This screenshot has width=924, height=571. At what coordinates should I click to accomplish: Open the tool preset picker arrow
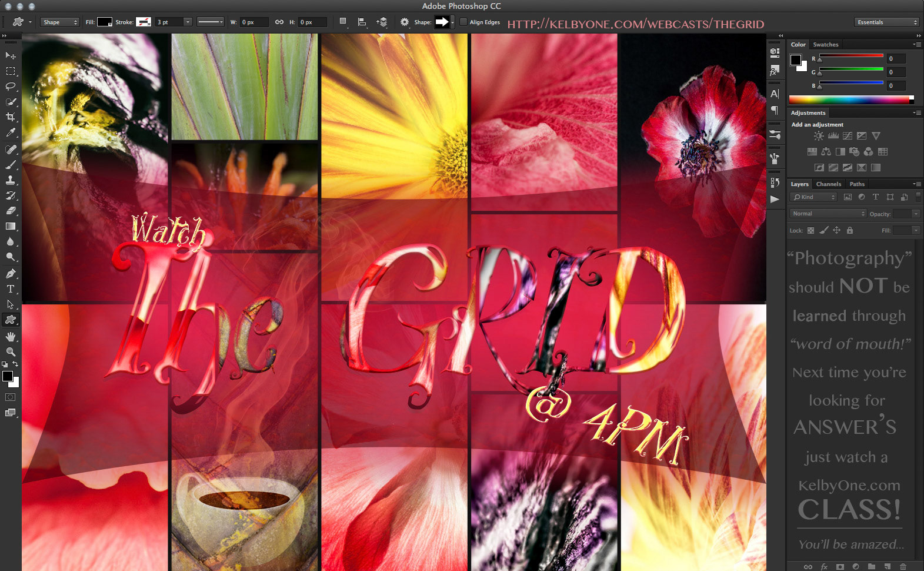(30, 22)
